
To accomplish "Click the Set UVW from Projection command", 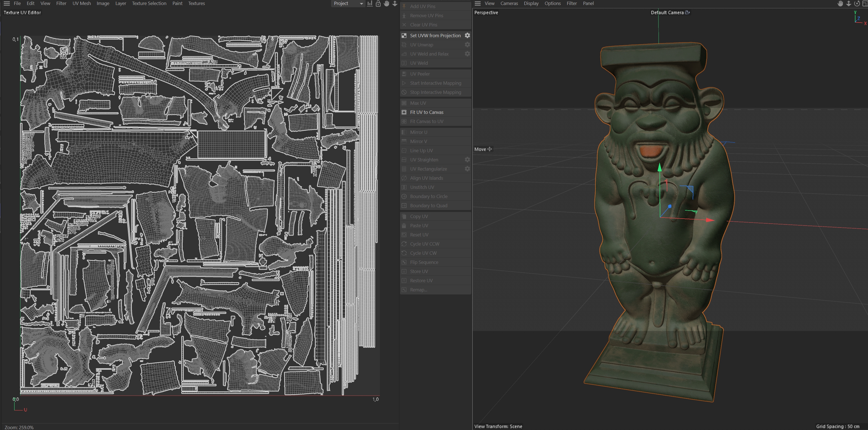I will tap(435, 35).
